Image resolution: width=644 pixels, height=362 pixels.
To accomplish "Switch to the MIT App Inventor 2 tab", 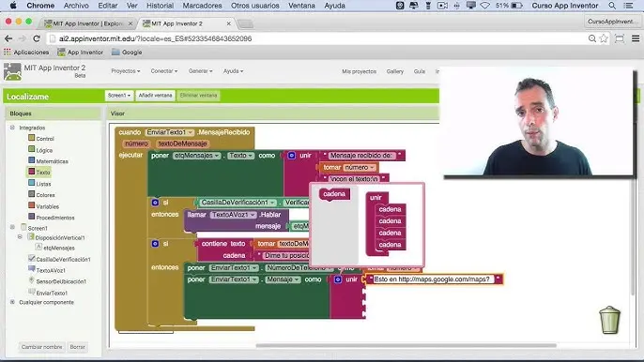I will click(187, 23).
